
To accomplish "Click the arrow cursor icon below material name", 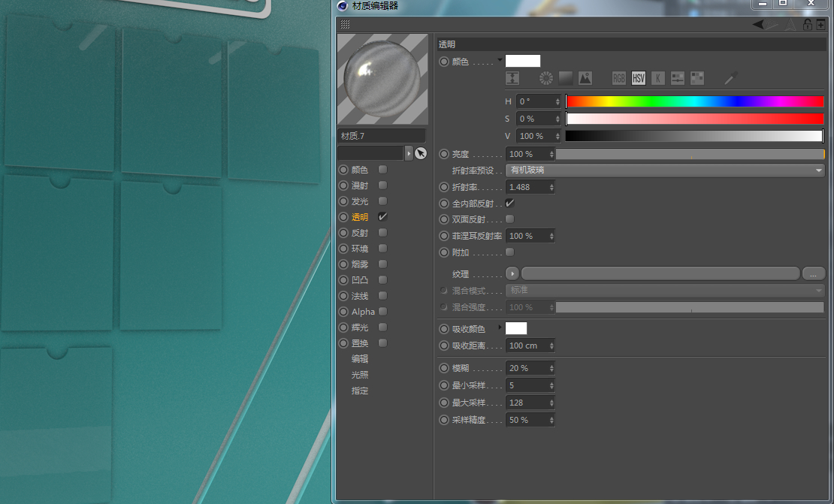I will pos(421,153).
